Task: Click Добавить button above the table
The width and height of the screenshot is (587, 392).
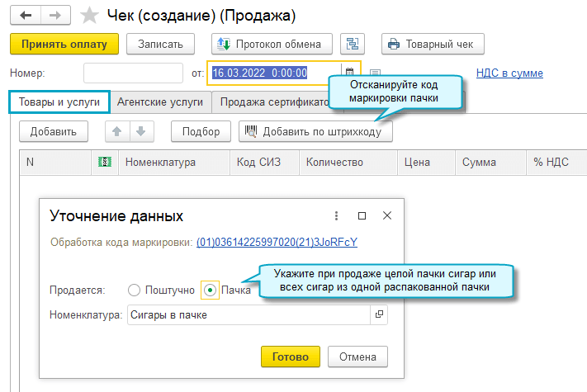Action: (x=54, y=131)
